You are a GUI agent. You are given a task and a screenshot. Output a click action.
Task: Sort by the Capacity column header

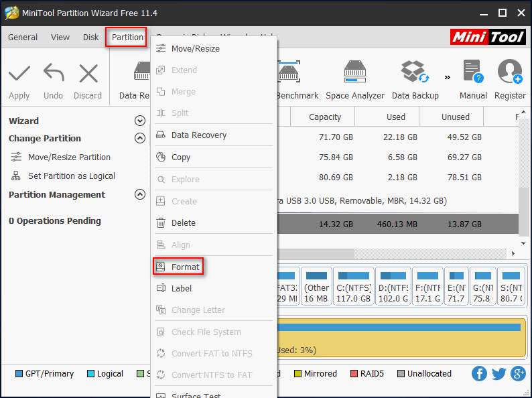[323, 117]
